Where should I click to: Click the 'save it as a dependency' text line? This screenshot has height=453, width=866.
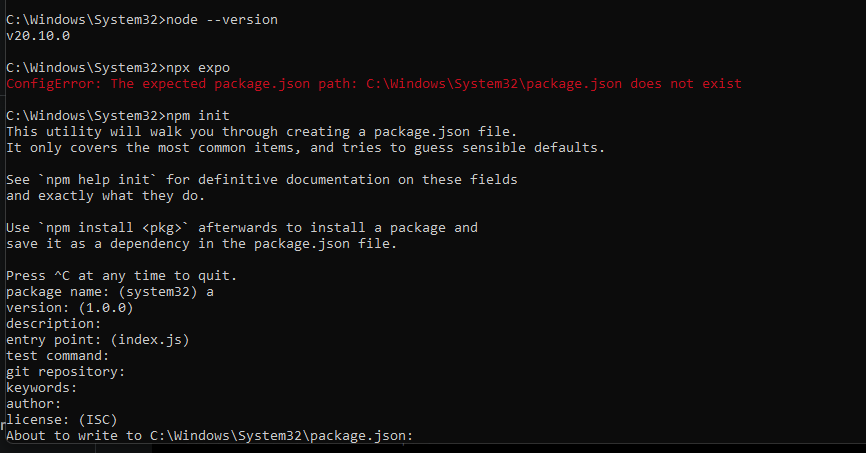[x=202, y=244]
